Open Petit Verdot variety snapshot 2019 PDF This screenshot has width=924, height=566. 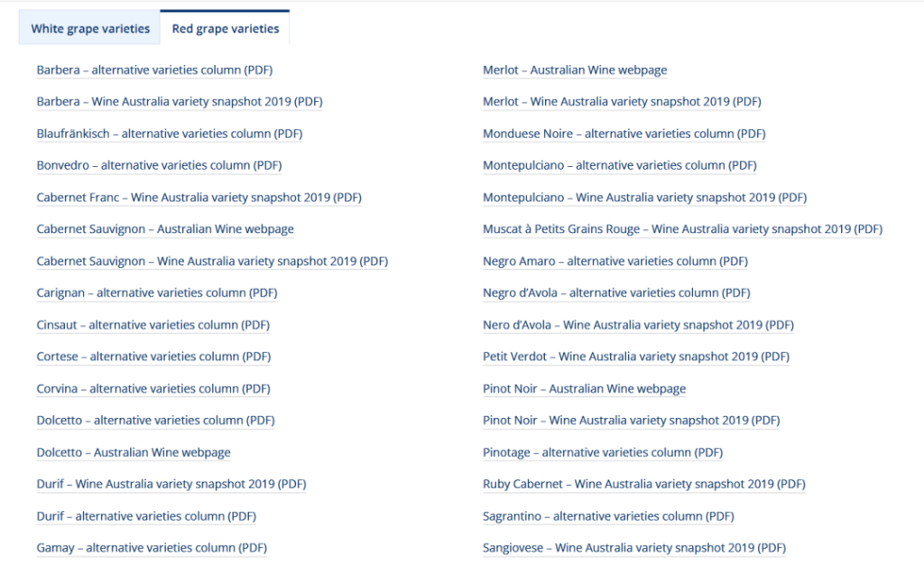[636, 357]
